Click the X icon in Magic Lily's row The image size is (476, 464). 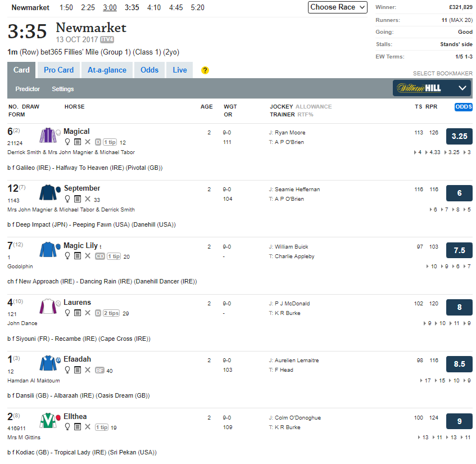pos(88,256)
